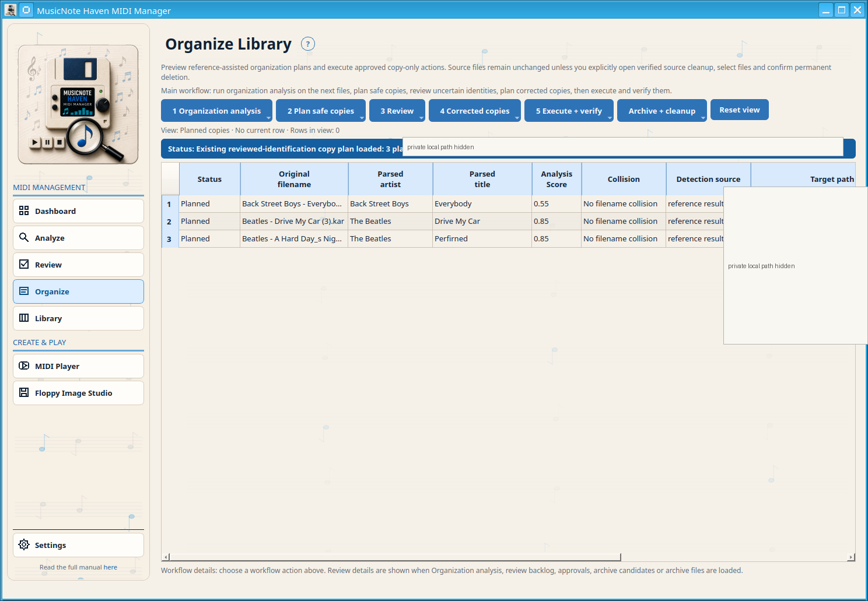Viewport: 868px width, 601px height.
Task: Open Floppy Image Studio
Action: tap(78, 393)
